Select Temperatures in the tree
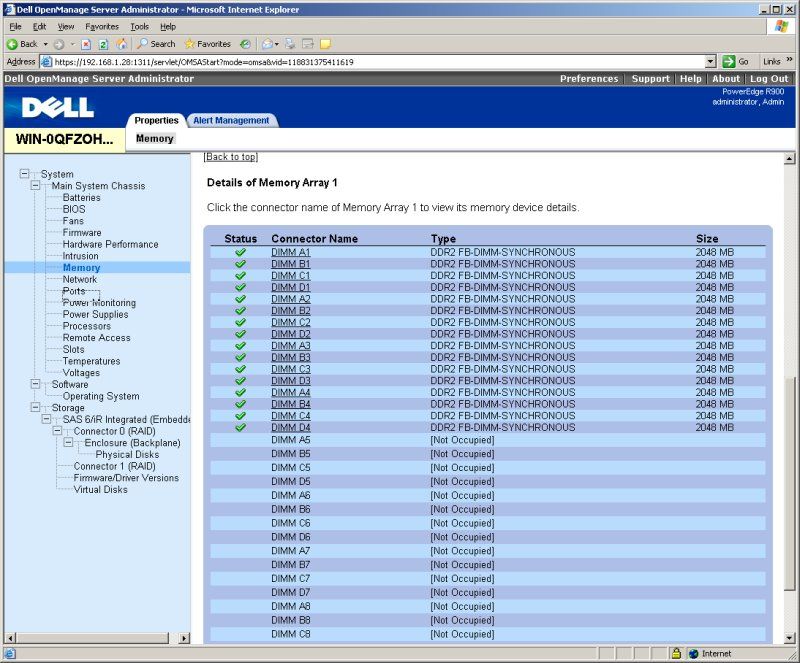This screenshot has height=663, width=800. click(91, 361)
